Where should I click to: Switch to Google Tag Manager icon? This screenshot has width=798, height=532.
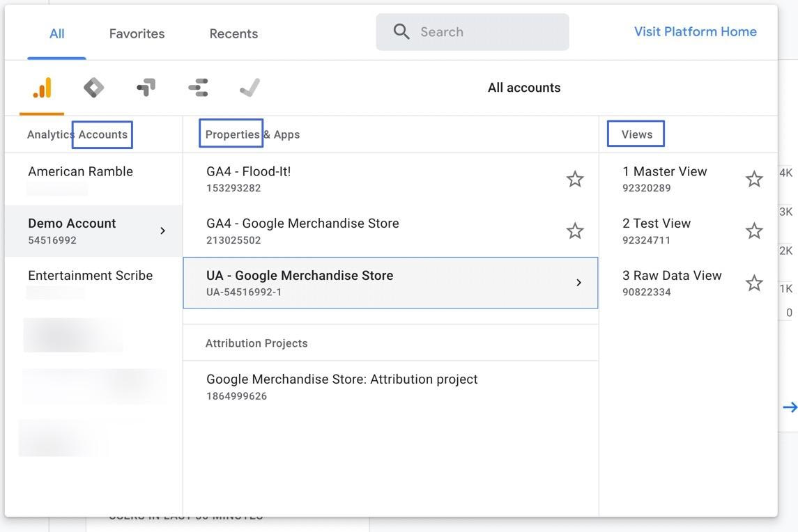point(145,87)
